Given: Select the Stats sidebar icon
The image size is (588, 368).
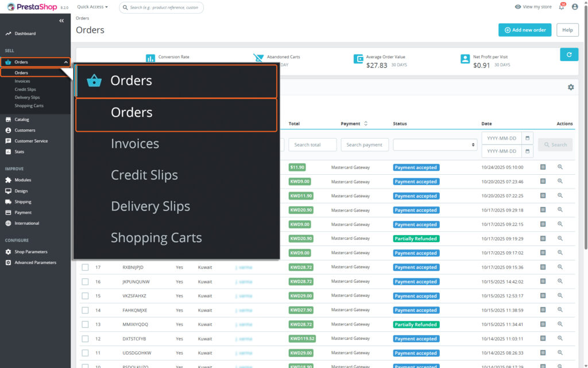Looking at the screenshot, I should (8, 152).
